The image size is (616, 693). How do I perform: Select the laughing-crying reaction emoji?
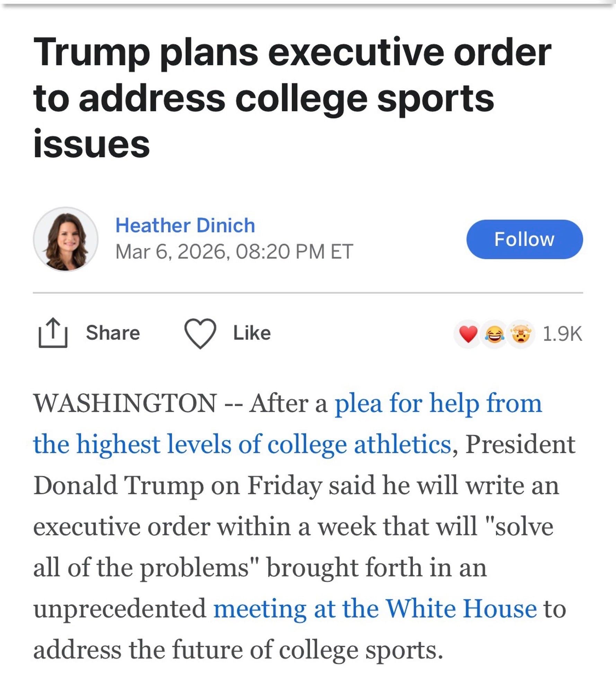pyautogui.click(x=494, y=334)
